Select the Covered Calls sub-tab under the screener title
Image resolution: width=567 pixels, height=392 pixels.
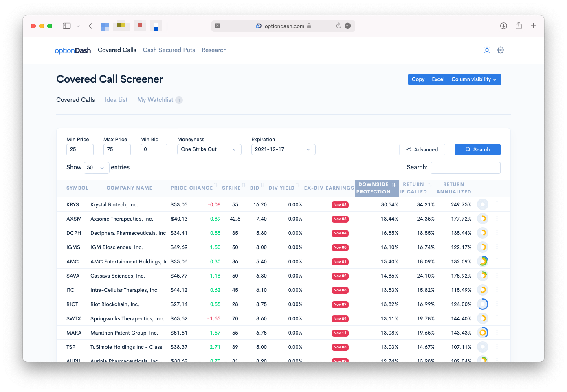point(75,100)
